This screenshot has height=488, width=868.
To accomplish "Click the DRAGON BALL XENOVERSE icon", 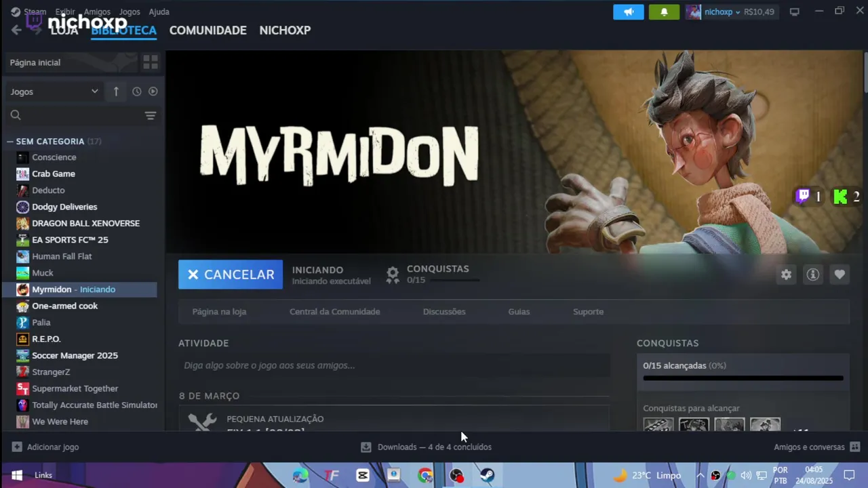I will click(x=23, y=224).
